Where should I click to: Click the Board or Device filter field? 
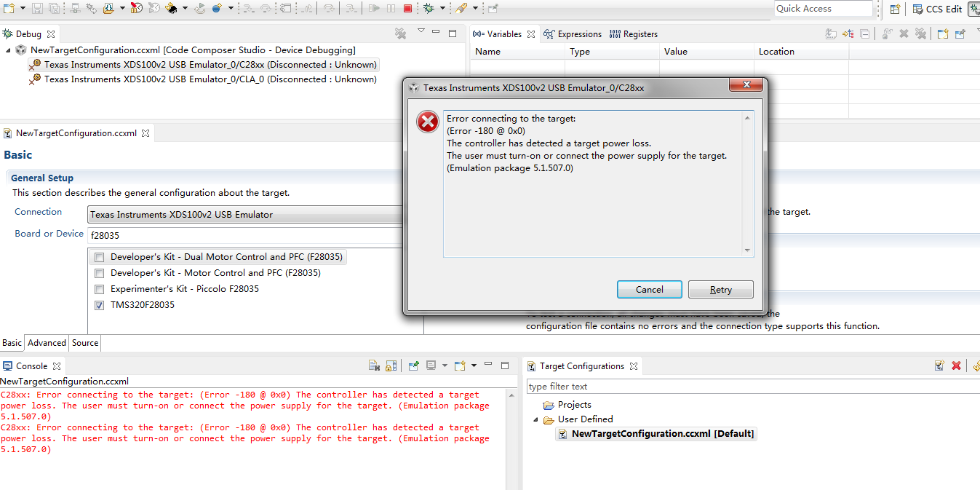[x=246, y=236]
